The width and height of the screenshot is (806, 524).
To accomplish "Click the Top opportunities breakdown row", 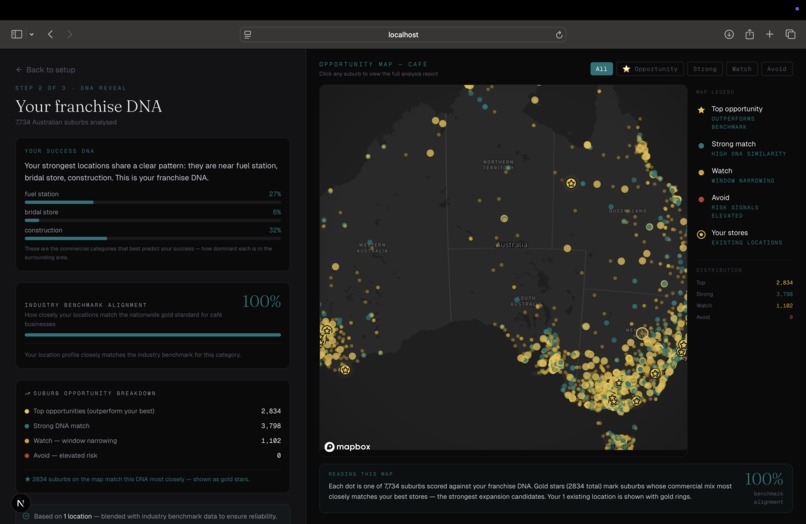I will click(x=153, y=411).
